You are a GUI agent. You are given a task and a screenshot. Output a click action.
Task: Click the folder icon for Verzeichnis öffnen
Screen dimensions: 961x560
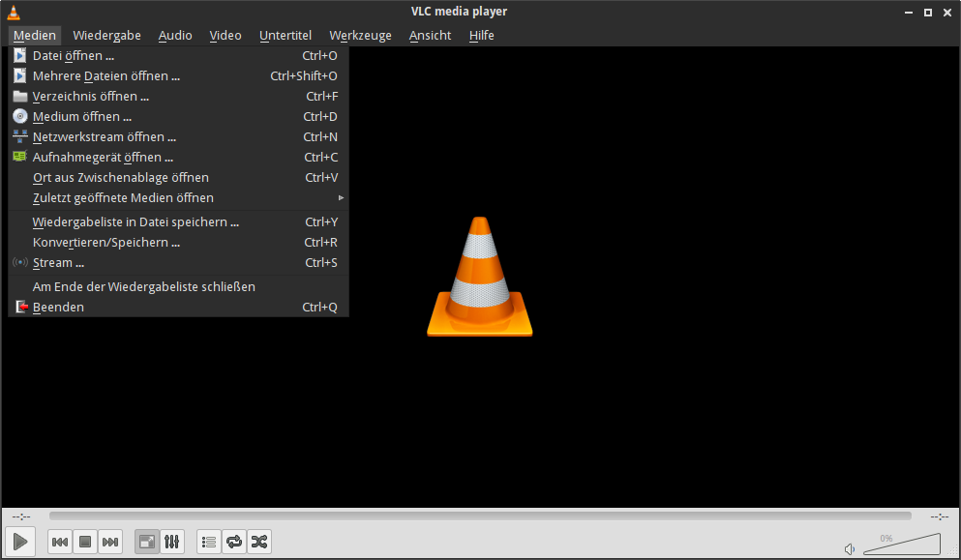(x=20, y=96)
